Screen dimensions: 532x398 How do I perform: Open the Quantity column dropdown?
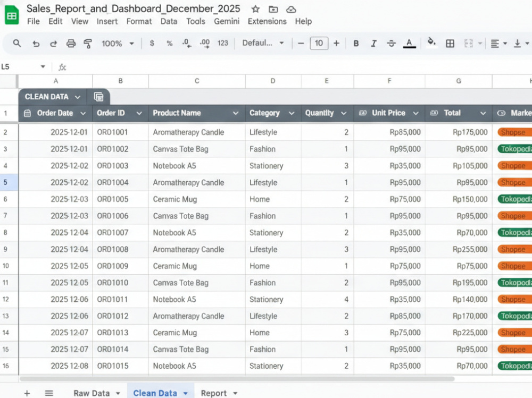tap(344, 113)
